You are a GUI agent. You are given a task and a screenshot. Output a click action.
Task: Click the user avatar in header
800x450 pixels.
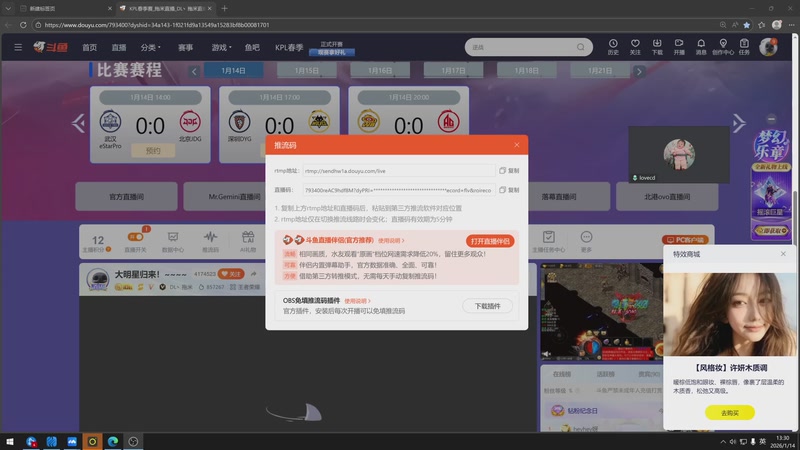tap(768, 47)
